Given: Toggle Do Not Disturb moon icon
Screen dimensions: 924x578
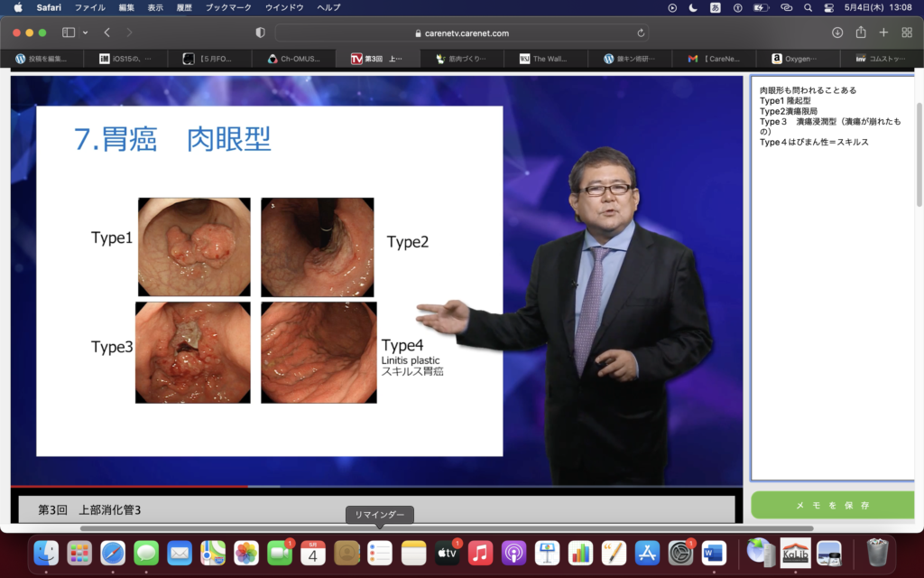Looking at the screenshot, I should pos(693,7).
